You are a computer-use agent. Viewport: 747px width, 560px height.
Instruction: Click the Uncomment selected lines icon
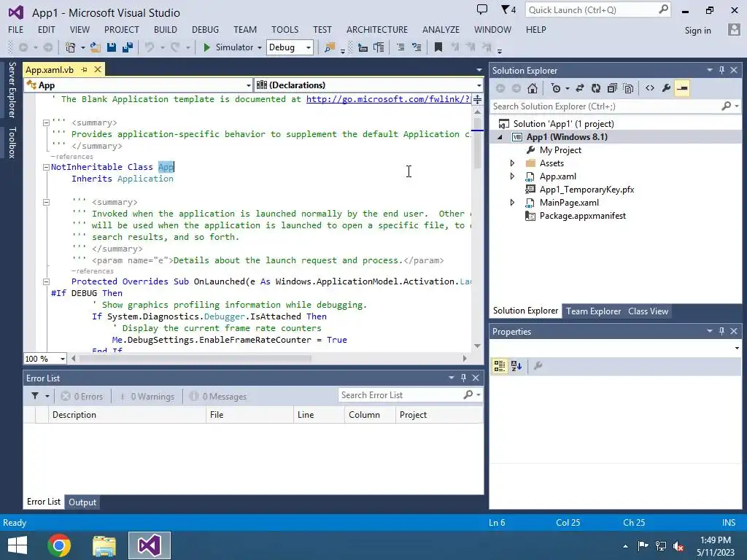(417, 47)
